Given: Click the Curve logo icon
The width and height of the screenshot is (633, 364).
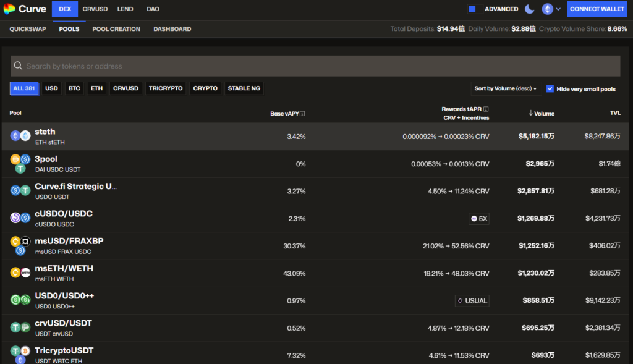Looking at the screenshot, I should click(9, 9).
